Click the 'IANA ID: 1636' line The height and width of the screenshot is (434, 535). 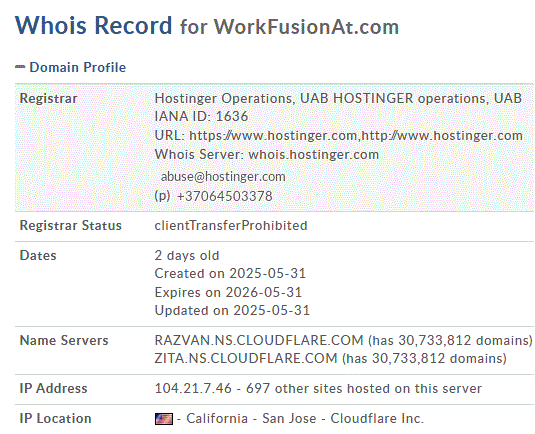[201, 116]
